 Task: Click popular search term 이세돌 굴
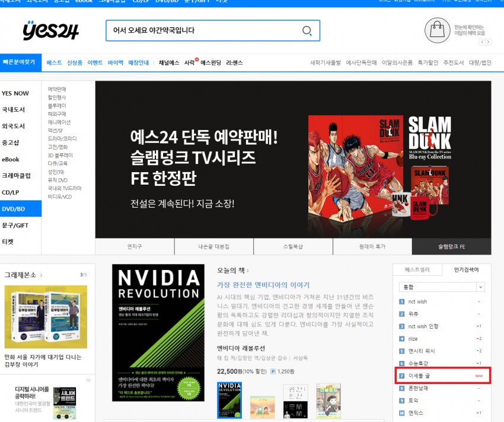[x=419, y=376]
